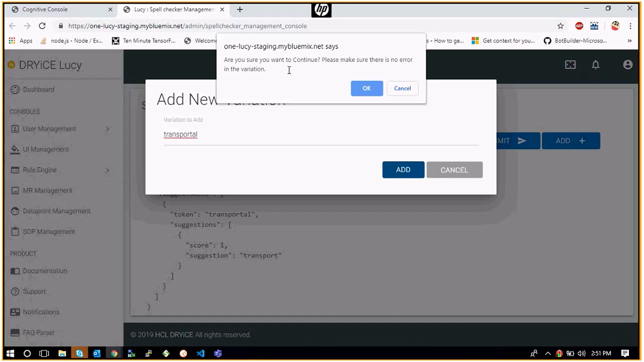Bookmark this page with the star icon

pyautogui.click(x=561, y=26)
